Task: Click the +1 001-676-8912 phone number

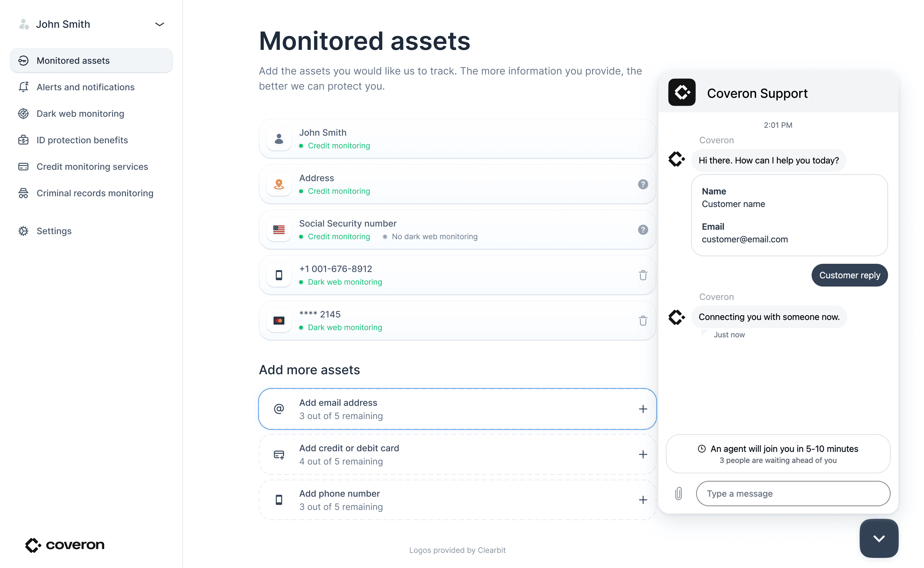Action: [335, 269]
